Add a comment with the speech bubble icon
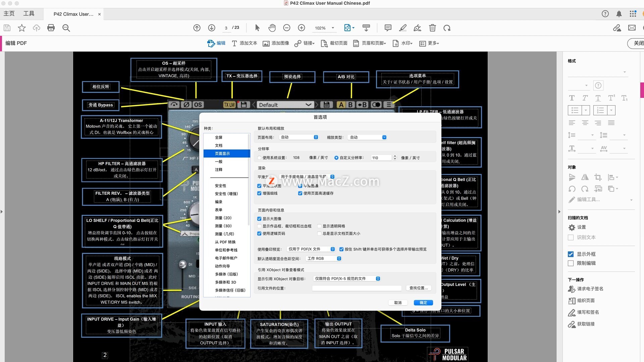This screenshot has height=362, width=644. pos(388,28)
